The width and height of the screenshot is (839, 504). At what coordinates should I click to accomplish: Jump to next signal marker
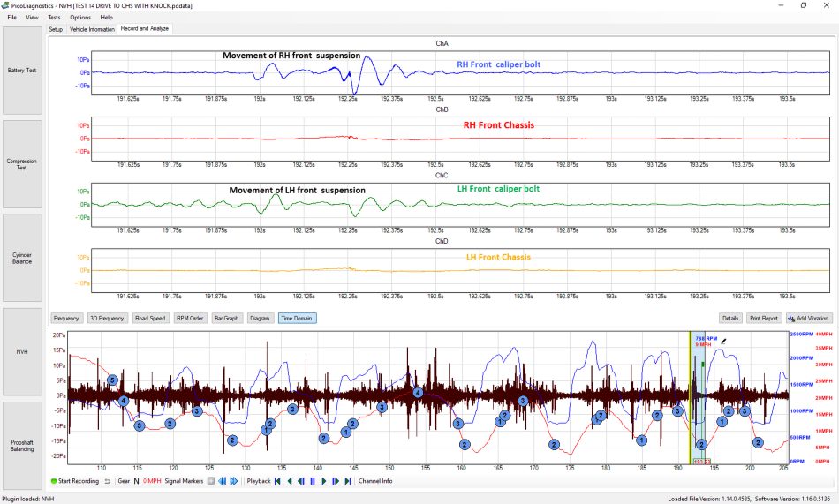pyautogui.click(x=234, y=481)
